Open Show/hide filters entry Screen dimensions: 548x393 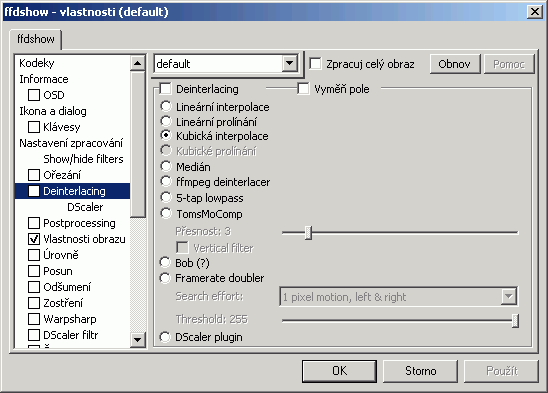83,159
